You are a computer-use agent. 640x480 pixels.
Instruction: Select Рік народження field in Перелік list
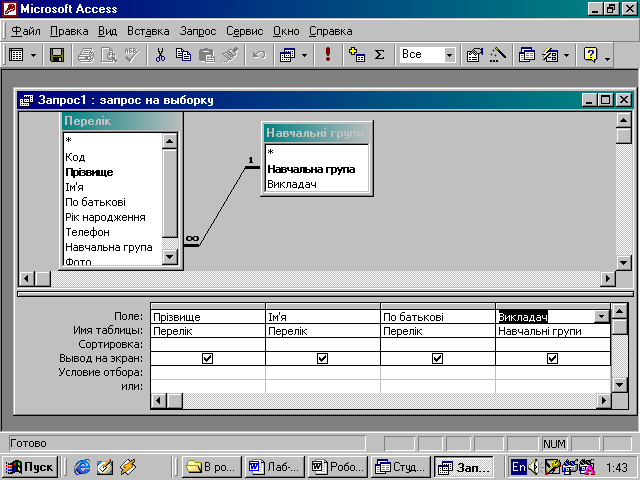pyautogui.click(x=105, y=217)
